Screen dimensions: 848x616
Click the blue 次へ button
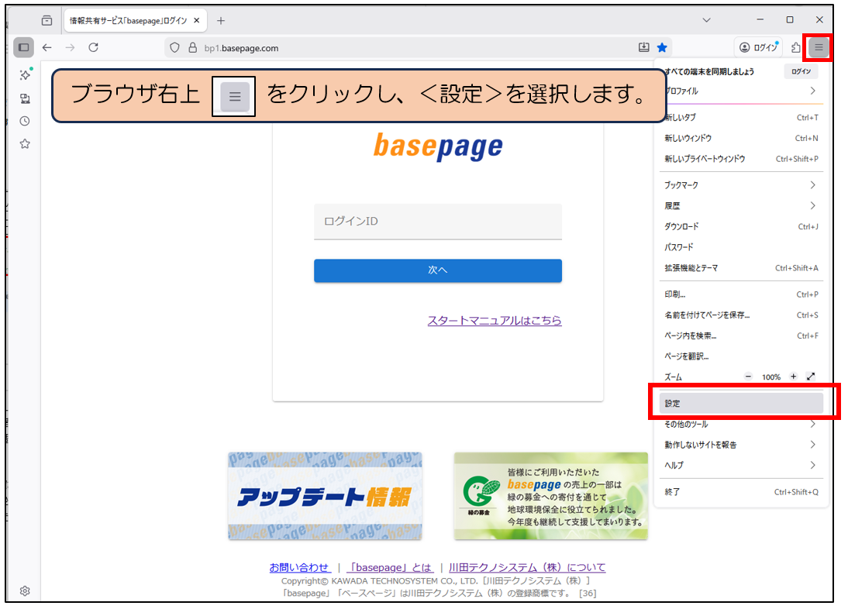click(437, 270)
